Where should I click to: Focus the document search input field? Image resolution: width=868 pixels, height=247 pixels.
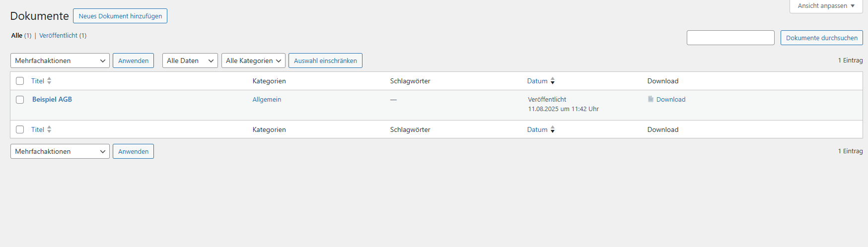pyautogui.click(x=730, y=38)
